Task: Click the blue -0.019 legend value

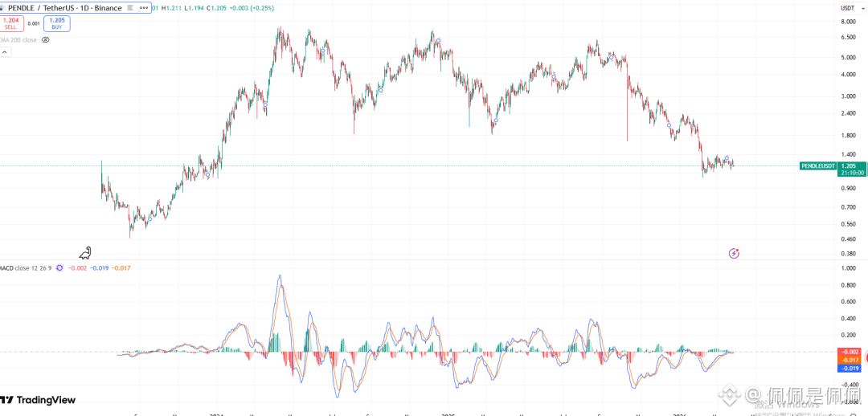Action: pos(99,267)
